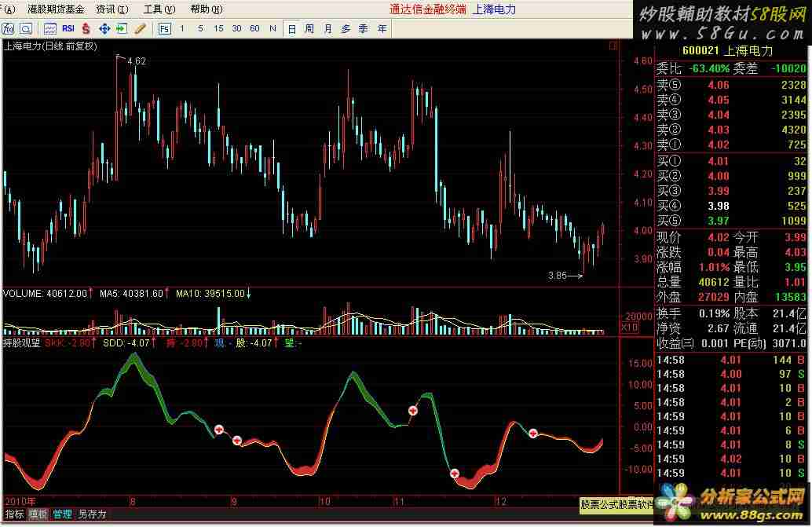Click the 2010年 date axis label
The height and width of the screenshot is (527, 812).
tap(20, 501)
